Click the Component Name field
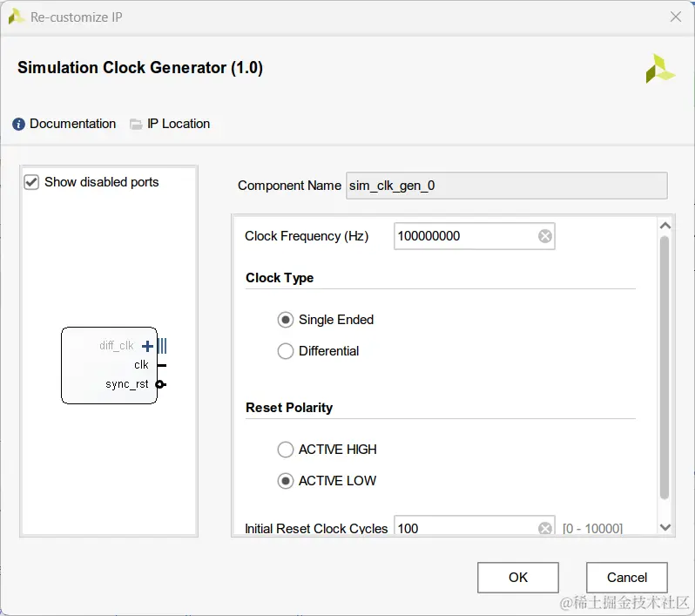The image size is (695, 616). tap(506, 186)
